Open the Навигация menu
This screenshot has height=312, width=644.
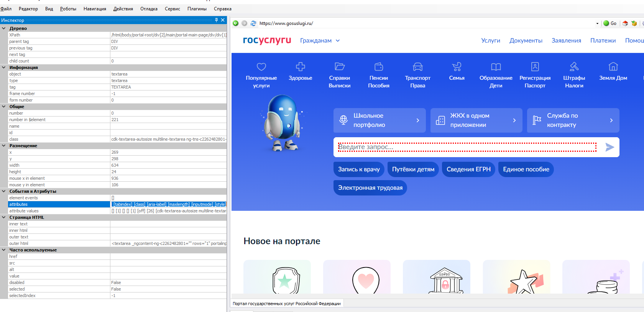95,9
